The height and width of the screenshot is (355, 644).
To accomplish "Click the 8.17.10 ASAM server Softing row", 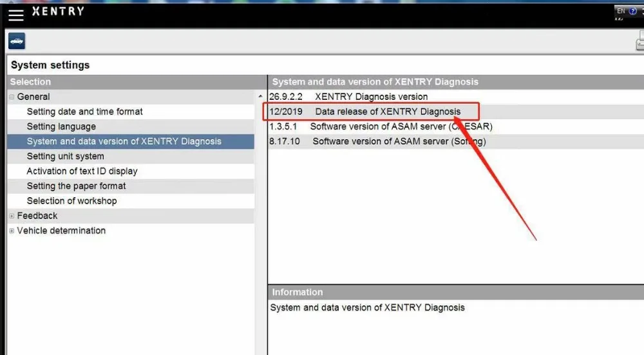I will [x=456, y=141].
